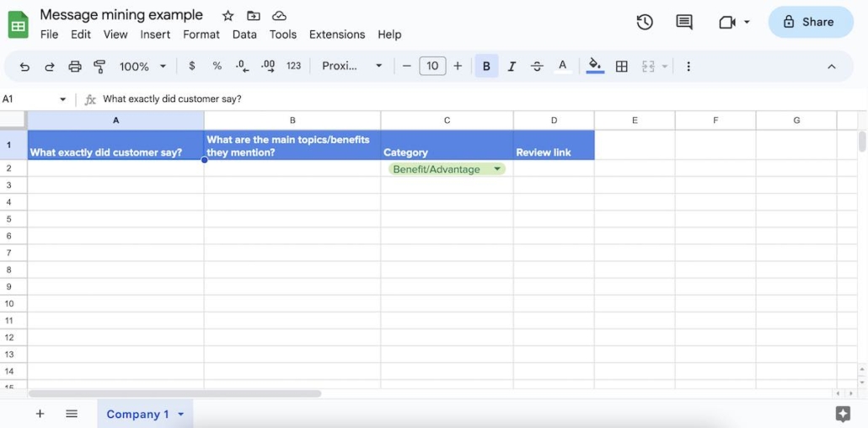Viewport: 868px width, 428px height.
Task: Select the Review link header cell
Action: point(554,145)
